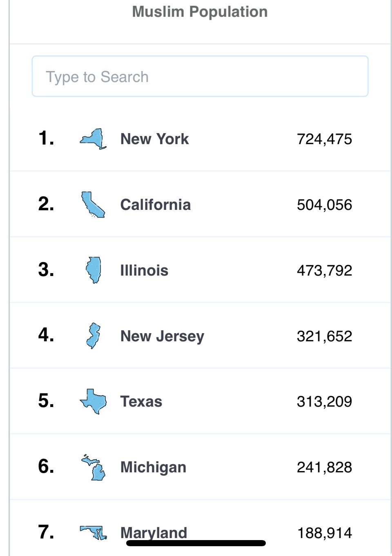The width and height of the screenshot is (392, 556).
Task: Click the Michigan state map icon
Action: point(93,467)
